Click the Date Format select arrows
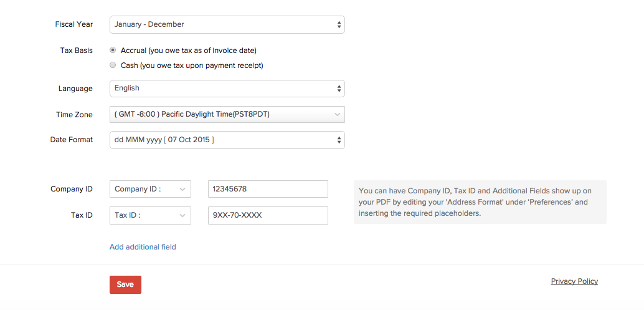644x310 pixels. pyautogui.click(x=339, y=140)
